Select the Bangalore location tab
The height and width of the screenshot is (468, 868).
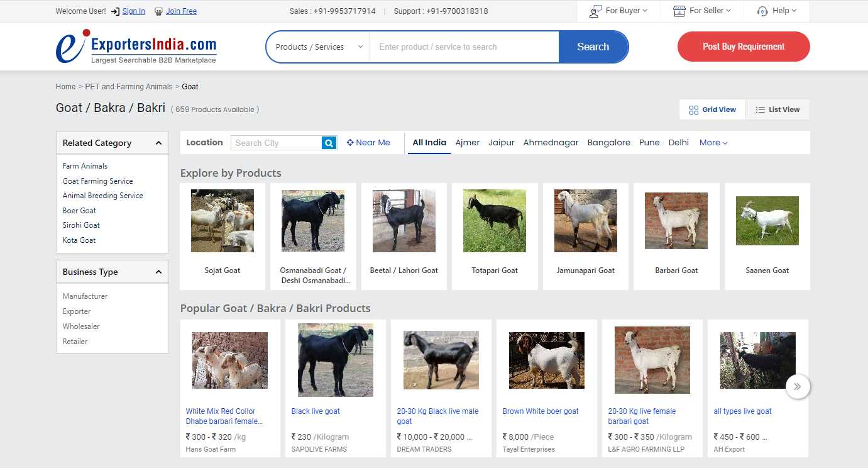click(x=609, y=143)
